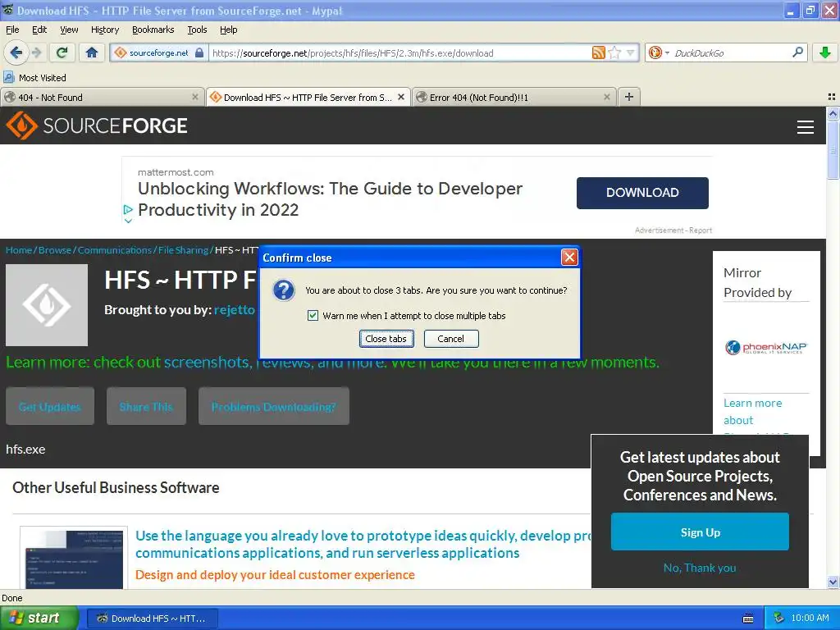
Task: Go to the Home page icon
Action: click(92, 52)
